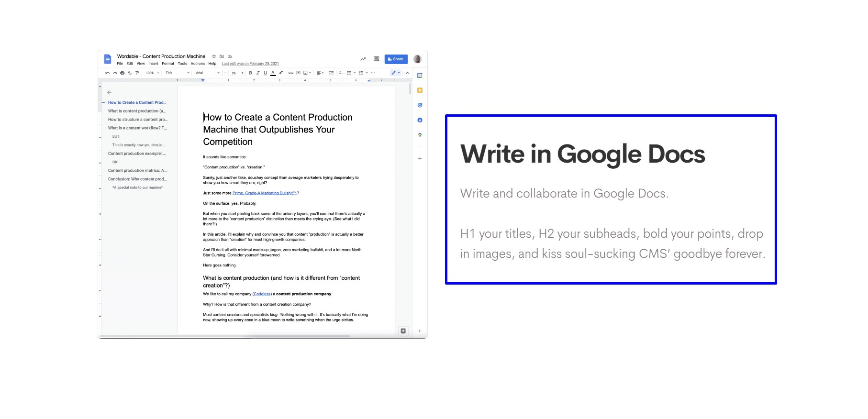The image size is (868, 419).
Task: Open the Add-ons menu
Action: click(x=198, y=64)
